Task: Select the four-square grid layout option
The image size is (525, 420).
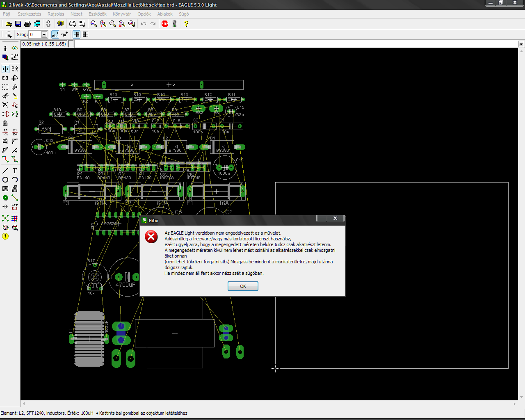Action: tap(85, 34)
